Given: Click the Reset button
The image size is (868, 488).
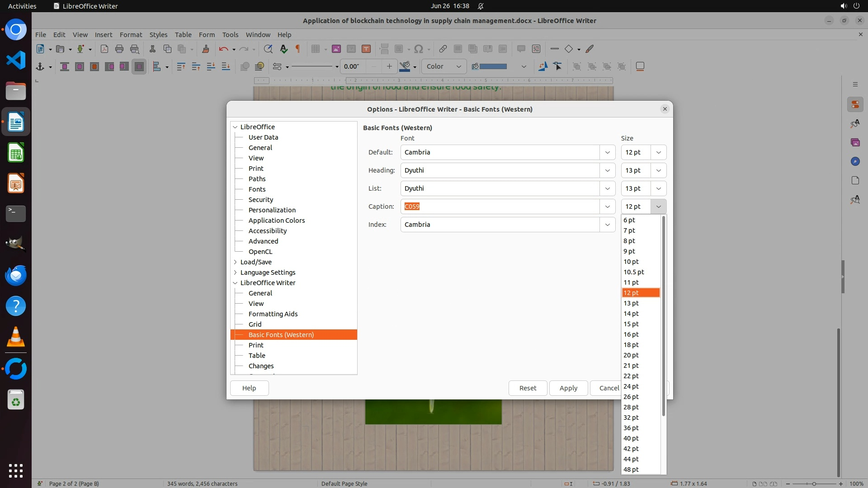Looking at the screenshot, I should click(528, 388).
